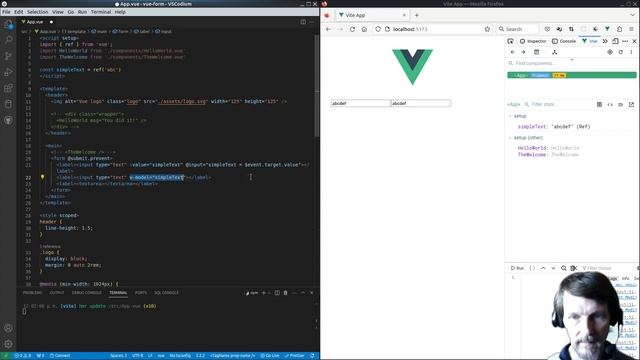This screenshot has width=640, height=360.
Task: Open component in editor icon
Action: point(631,104)
